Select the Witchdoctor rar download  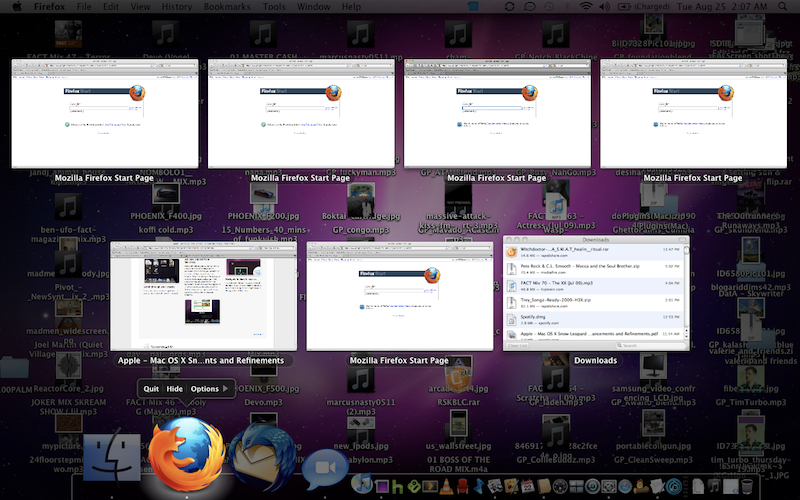(x=594, y=252)
